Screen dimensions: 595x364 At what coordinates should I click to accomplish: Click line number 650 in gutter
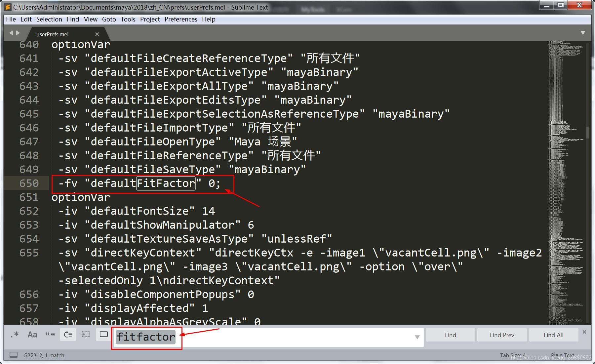29,183
